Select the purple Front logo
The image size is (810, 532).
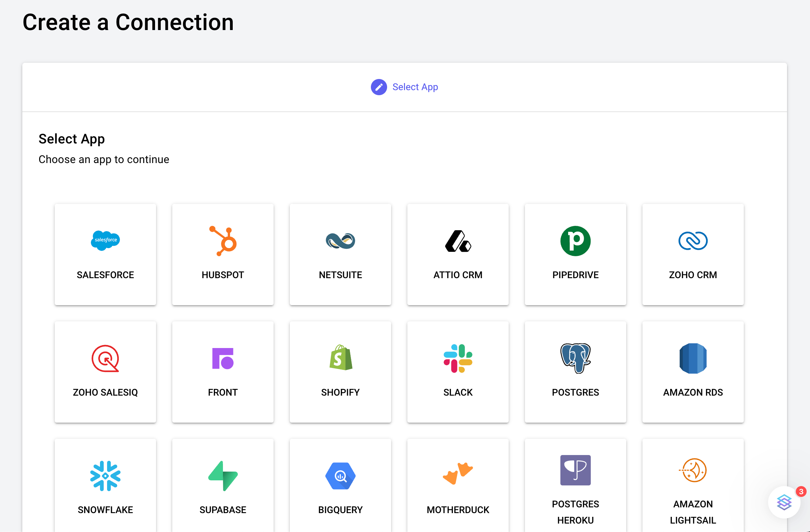coord(223,358)
